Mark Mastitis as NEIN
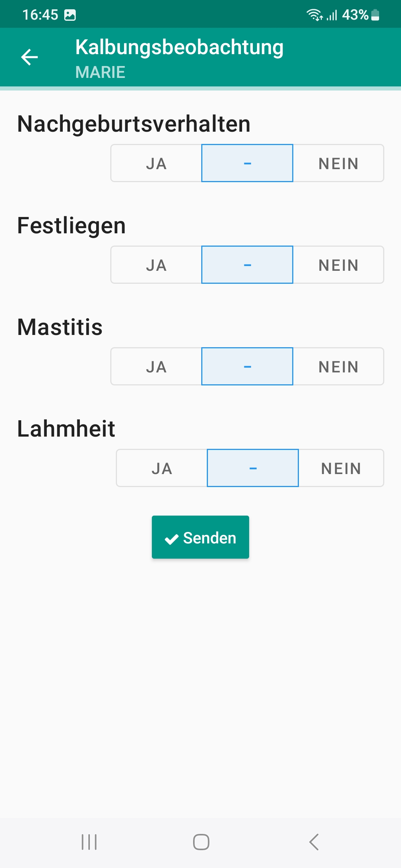The height and width of the screenshot is (868, 401). pos(338,366)
